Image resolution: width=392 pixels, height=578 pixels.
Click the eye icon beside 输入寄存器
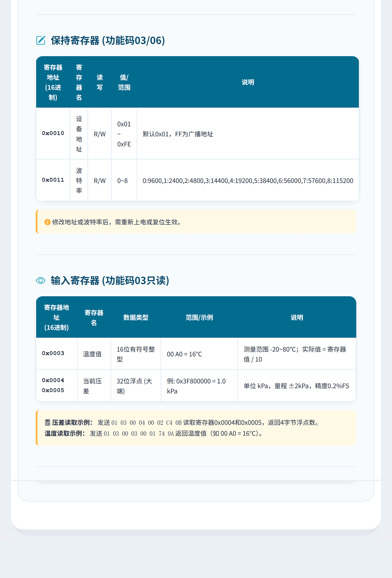tap(41, 281)
